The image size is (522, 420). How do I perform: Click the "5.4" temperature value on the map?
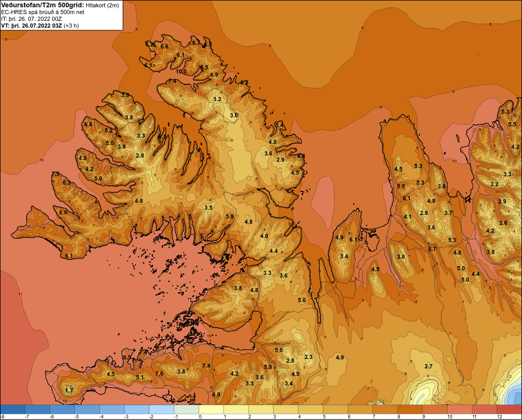[279, 125]
